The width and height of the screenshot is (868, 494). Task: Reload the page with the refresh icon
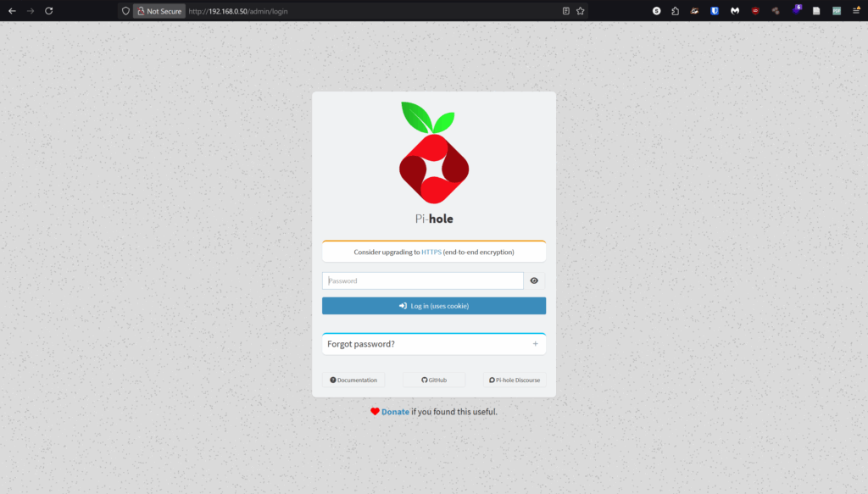tap(48, 11)
